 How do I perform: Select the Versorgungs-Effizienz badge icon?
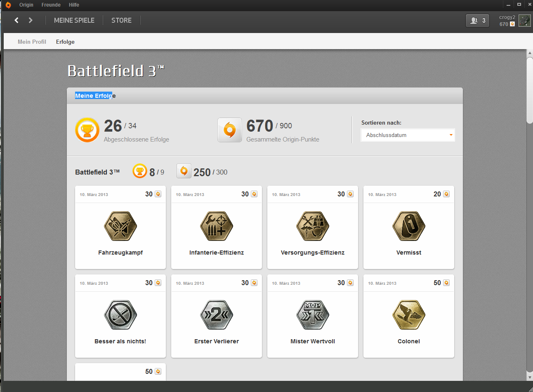[313, 226]
